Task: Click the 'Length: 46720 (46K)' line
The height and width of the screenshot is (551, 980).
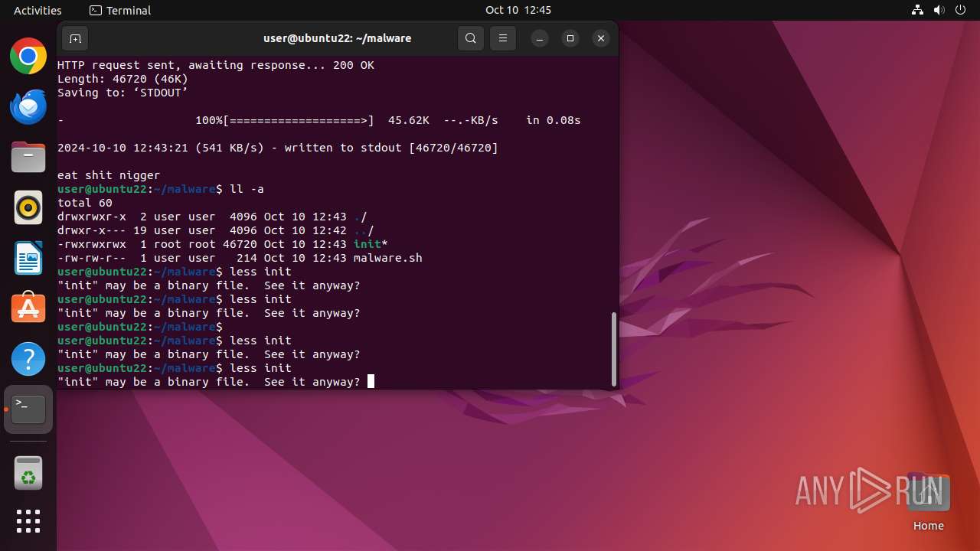Action: click(122, 79)
